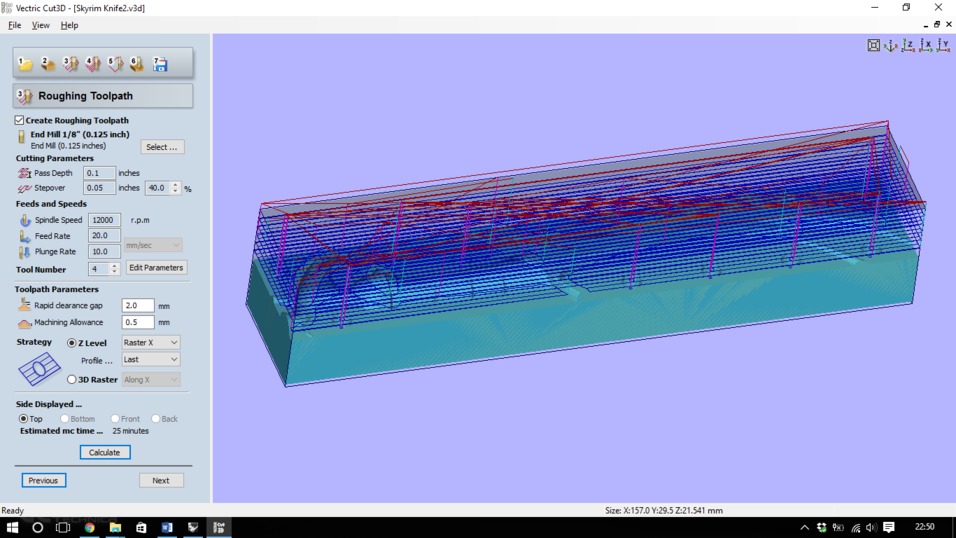Go to the Previous step
Screen dimensions: 956x538
[x=43, y=481]
